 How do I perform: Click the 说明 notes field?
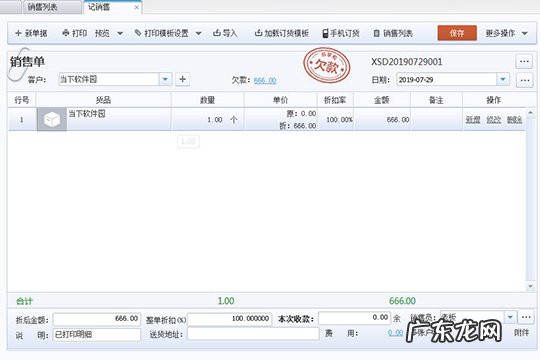pyautogui.click(x=97, y=334)
